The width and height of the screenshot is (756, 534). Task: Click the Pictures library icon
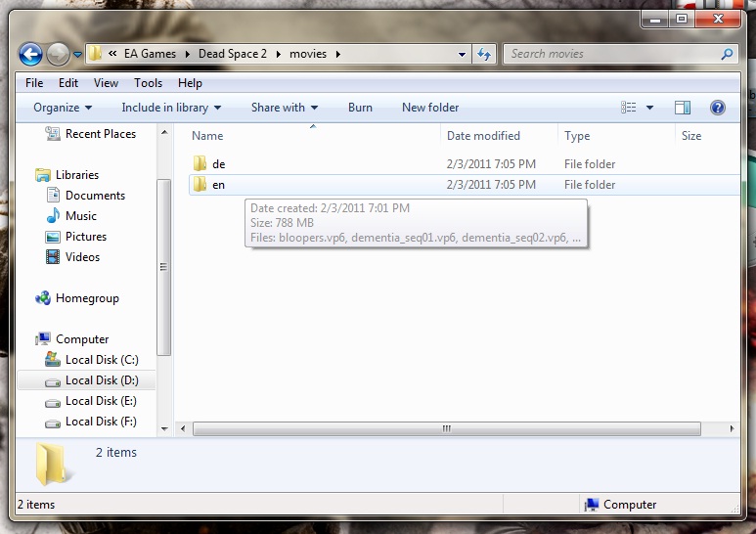pyautogui.click(x=53, y=237)
